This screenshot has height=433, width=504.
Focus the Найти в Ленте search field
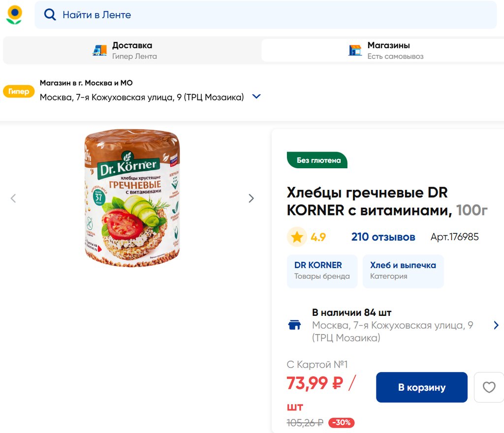276,15
